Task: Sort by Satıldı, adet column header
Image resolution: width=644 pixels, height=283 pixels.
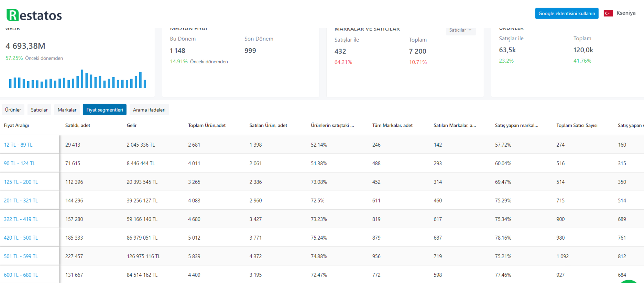Action: [x=78, y=125]
